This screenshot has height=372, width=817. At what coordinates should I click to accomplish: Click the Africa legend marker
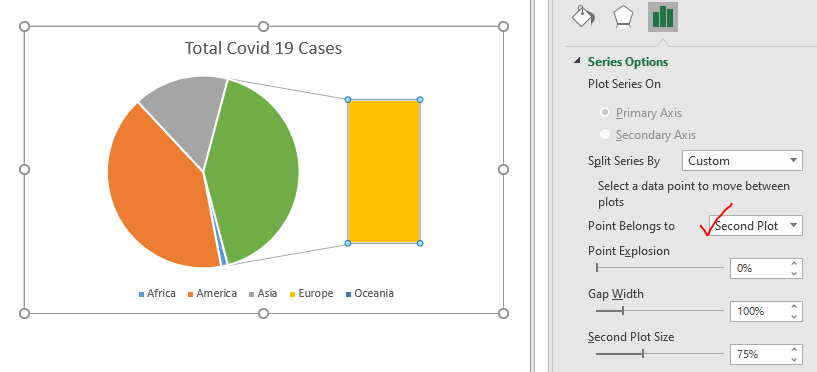tap(141, 294)
